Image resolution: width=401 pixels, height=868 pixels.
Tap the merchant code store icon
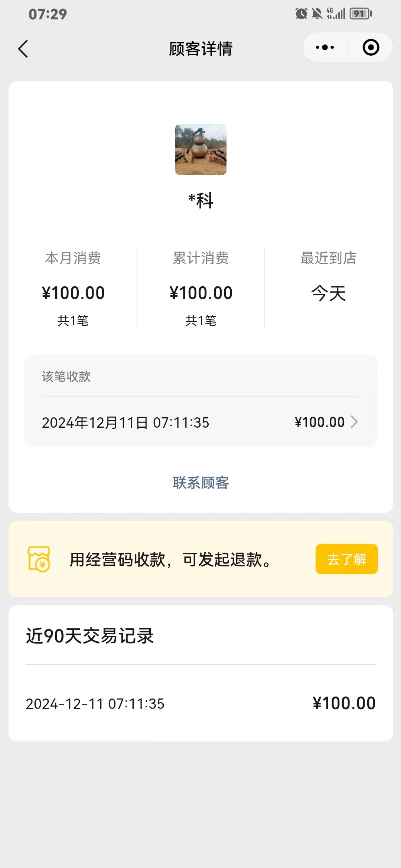point(39,559)
